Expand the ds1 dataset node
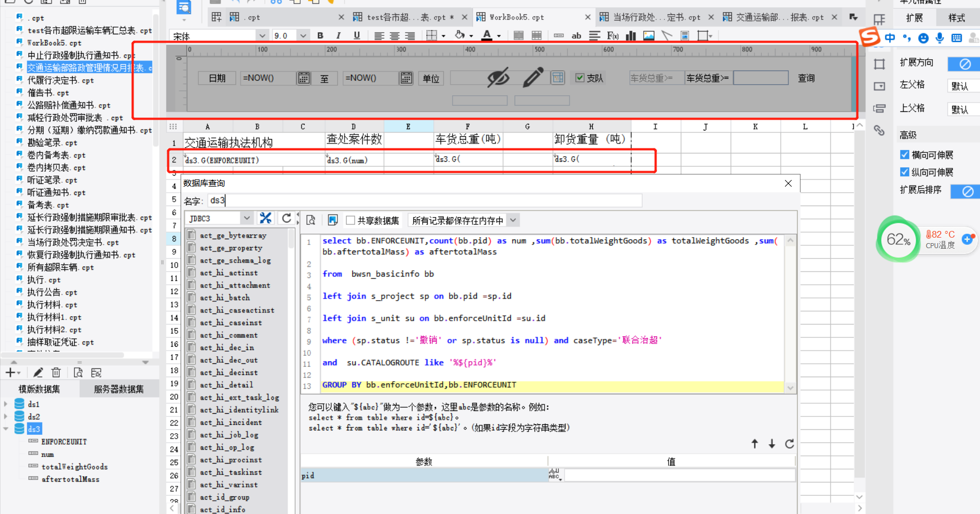980x514 pixels. [x=6, y=404]
